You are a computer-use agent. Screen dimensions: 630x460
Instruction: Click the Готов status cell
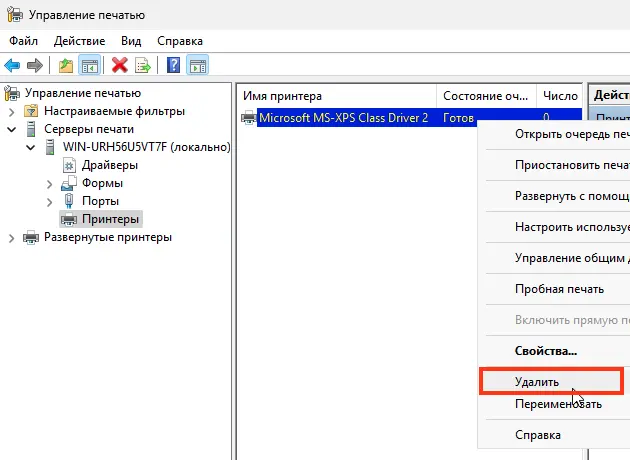point(458,118)
